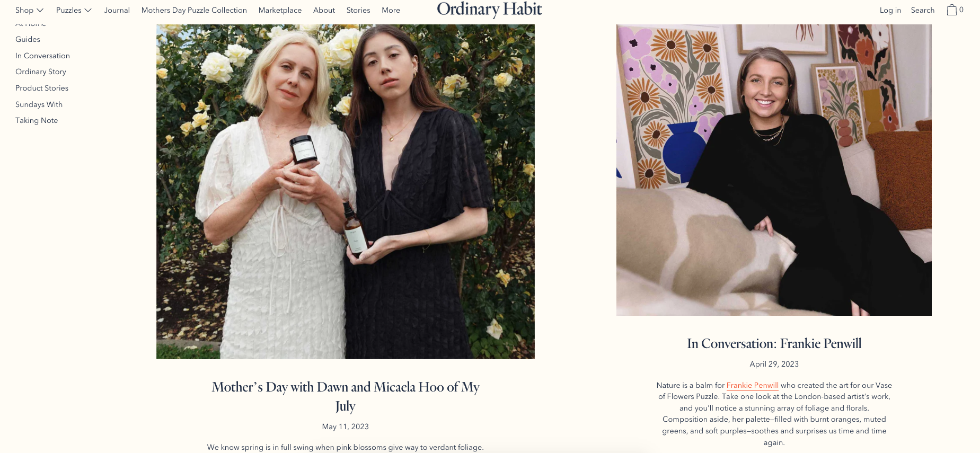Open the About page
980x453 pixels.
324,10
